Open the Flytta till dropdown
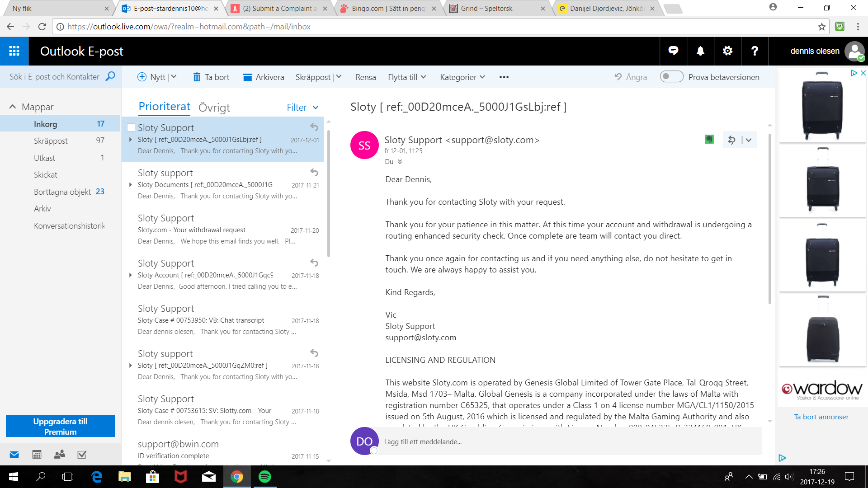The width and height of the screenshot is (868, 488). pyautogui.click(x=407, y=77)
